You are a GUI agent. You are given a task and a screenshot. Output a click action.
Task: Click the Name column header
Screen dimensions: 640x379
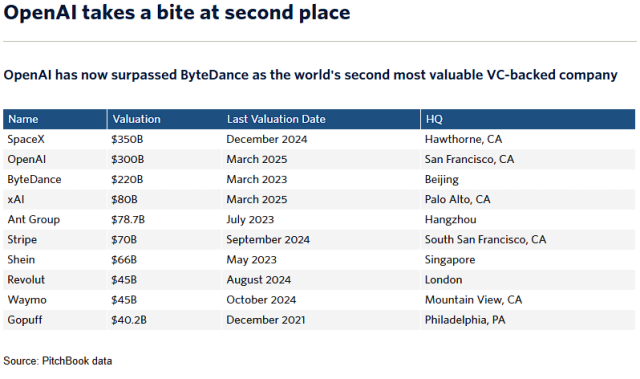pos(23,119)
